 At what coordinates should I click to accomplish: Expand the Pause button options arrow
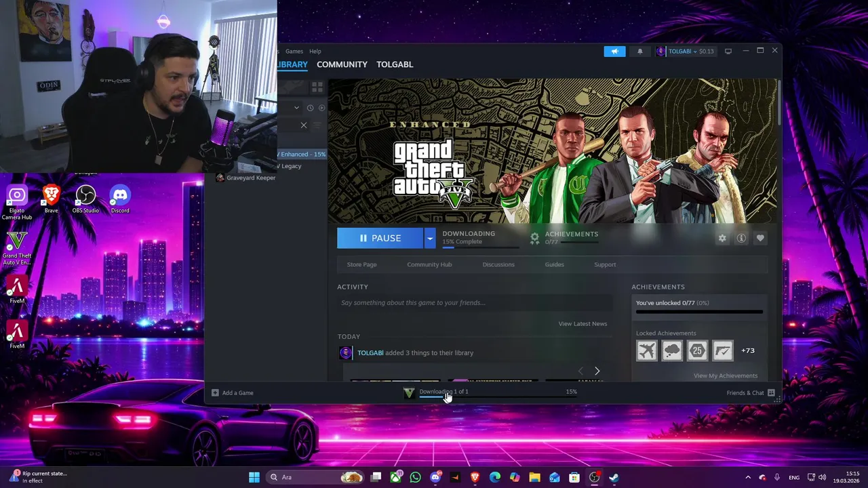(429, 238)
